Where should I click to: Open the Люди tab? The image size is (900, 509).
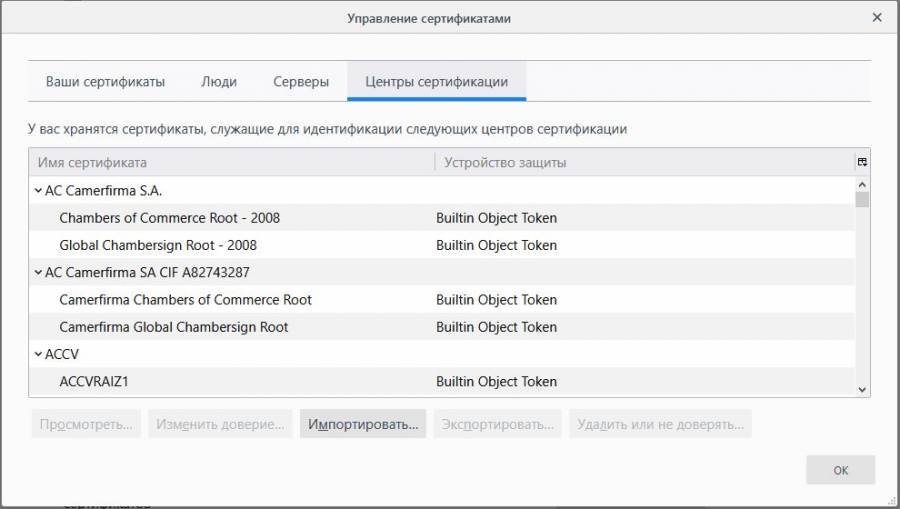219,82
